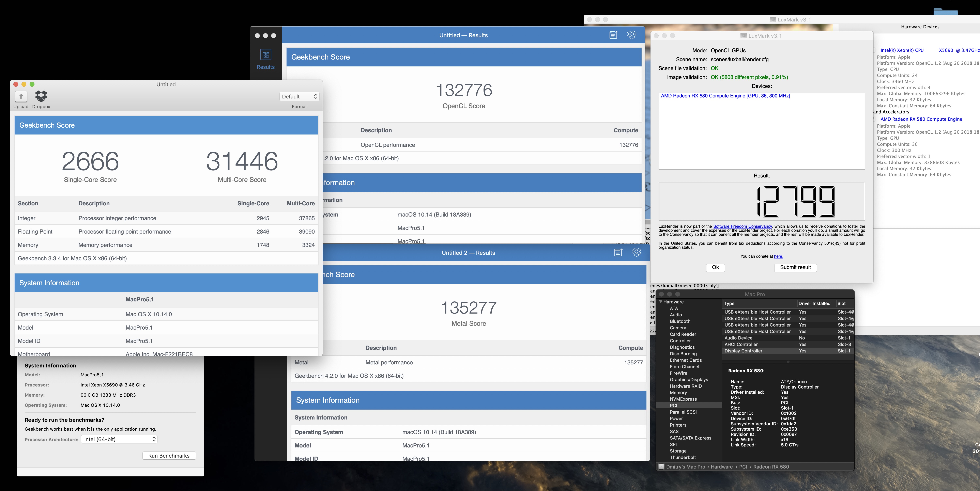Click the 135277 Metal Score value
The image size is (980, 491).
[x=469, y=308]
